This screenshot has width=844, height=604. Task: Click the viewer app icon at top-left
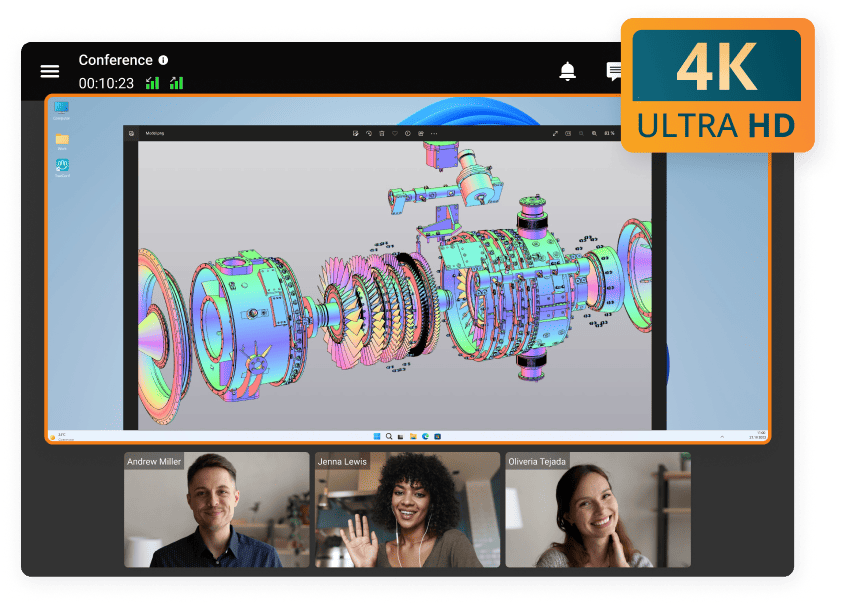tap(131, 133)
